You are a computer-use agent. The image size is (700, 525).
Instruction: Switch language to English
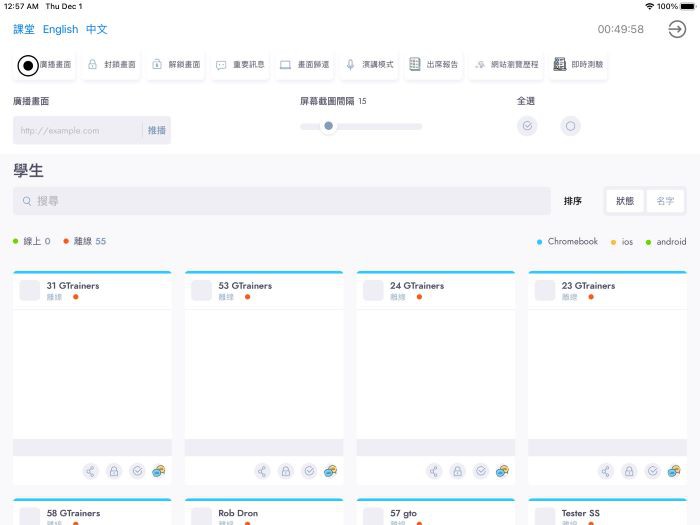coord(60,29)
